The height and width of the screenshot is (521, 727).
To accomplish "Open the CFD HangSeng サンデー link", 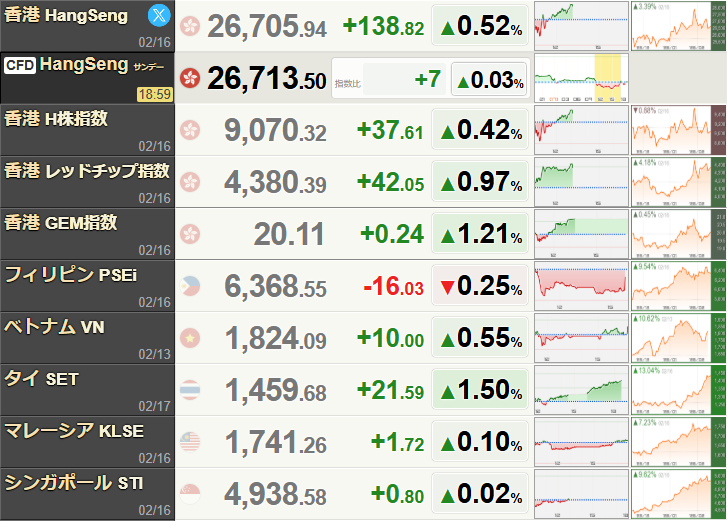I will click(84, 65).
